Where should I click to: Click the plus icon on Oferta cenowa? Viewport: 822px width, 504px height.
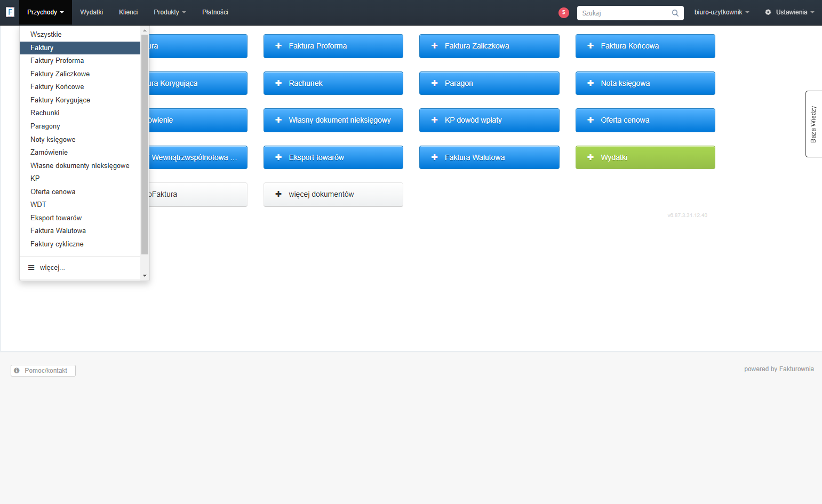point(590,120)
